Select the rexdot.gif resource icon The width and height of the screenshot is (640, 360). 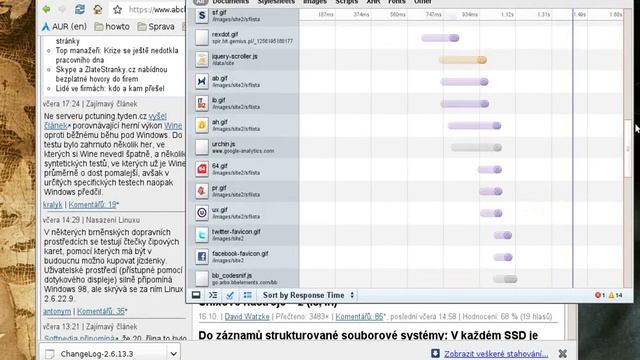coord(202,38)
